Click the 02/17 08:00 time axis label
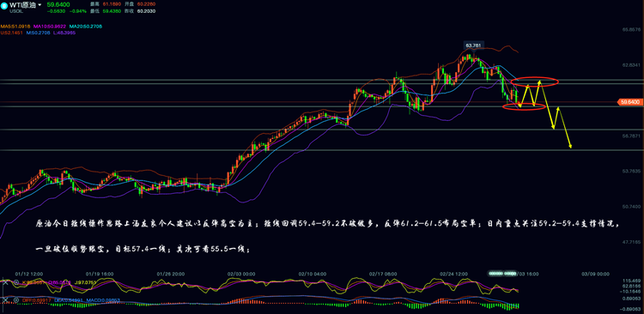 coord(383,274)
